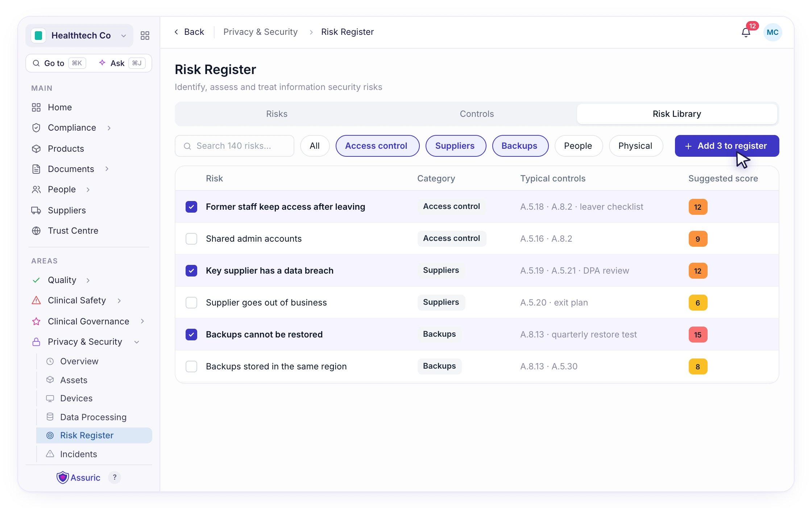
Task: Uncheck Former staff keep access after leaving
Action: tap(191, 207)
